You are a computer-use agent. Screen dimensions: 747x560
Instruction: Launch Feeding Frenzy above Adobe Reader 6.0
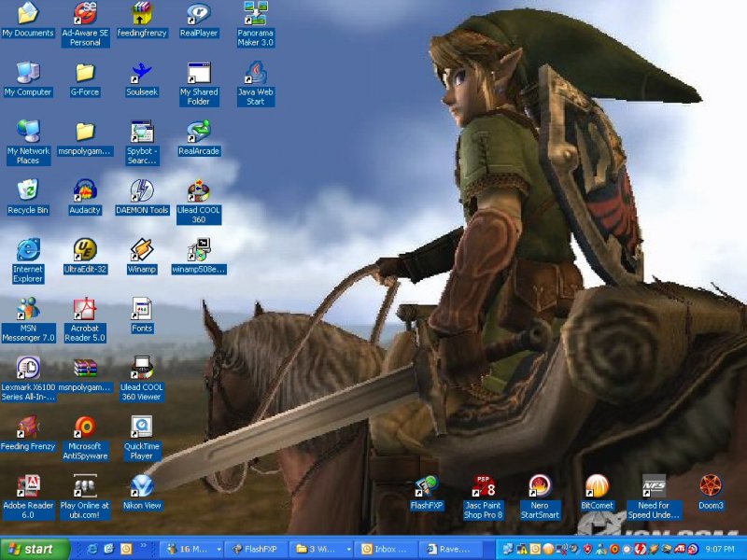pos(28,433)
